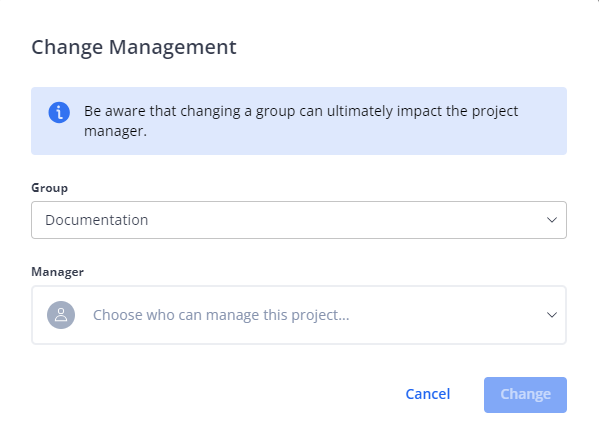Select the Group field label
This screenshot has width=599, height=441.
tap(50, 188)
